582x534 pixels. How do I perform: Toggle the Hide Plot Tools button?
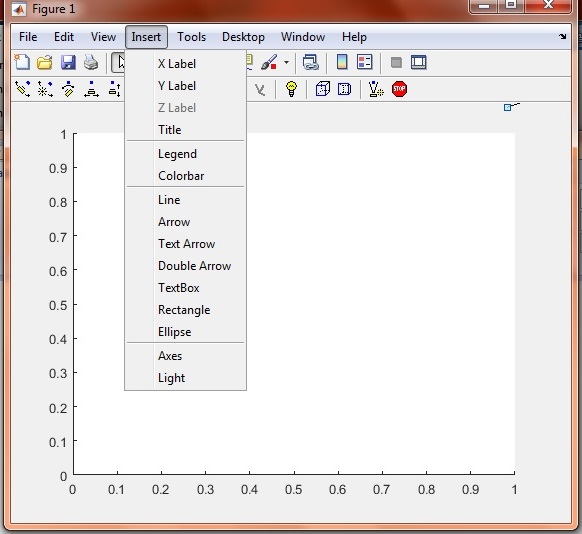coord(396,62)
